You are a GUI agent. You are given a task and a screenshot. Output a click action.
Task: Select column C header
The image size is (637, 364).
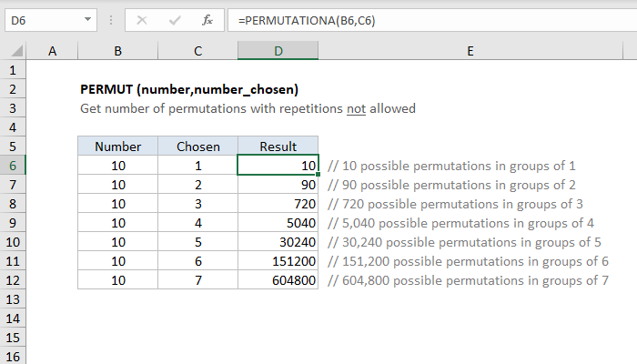click(197, 51)
